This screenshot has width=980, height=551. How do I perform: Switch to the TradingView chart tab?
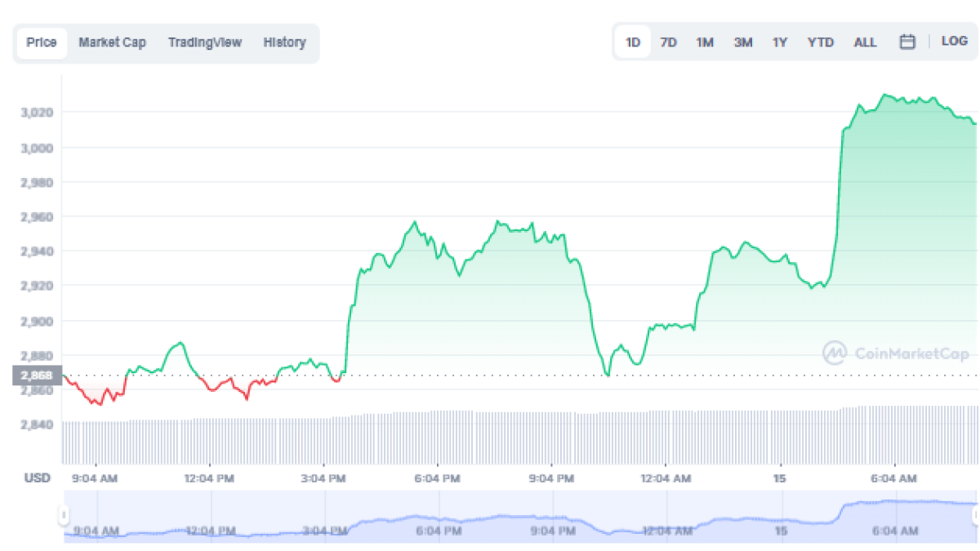(x=205, y=42)
